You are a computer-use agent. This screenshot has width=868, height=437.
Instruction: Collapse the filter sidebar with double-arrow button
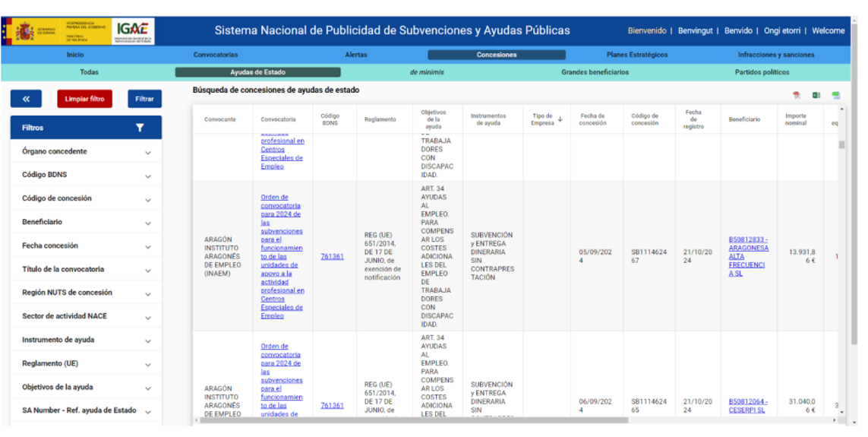click(26, 99)
